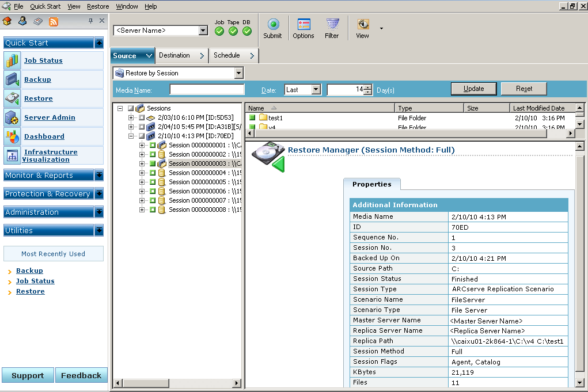
Task: Click the properties pane vertical scrollbar
Action: [580, 265]
